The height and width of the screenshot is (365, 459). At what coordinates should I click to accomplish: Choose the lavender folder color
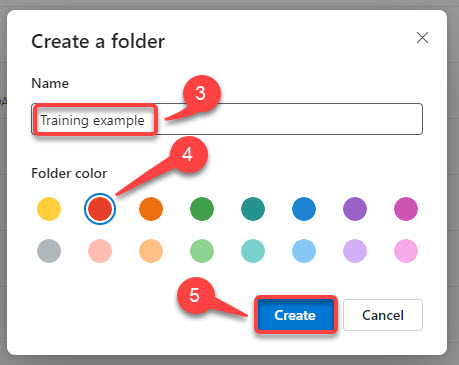pos(355,251)
